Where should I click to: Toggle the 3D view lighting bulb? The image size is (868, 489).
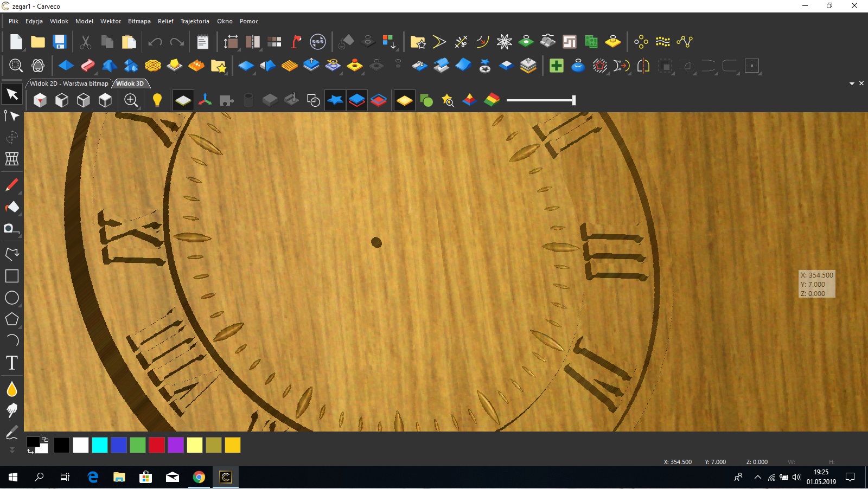click(157, 100)
